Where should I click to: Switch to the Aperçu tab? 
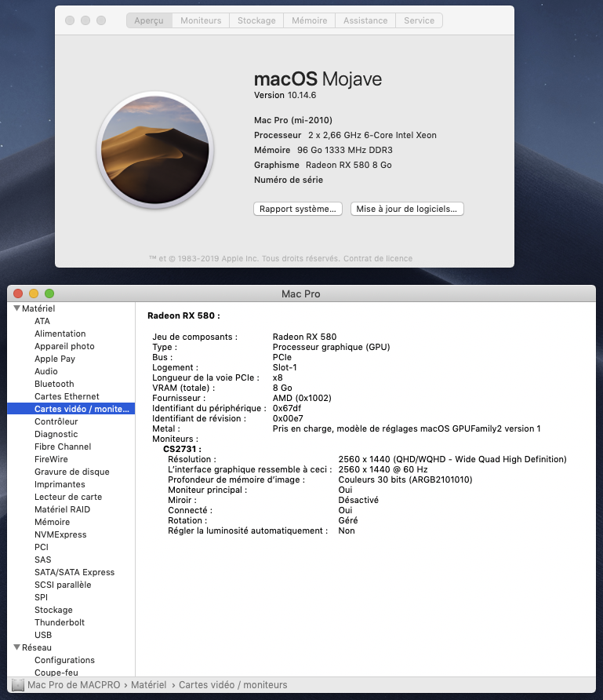tap(149, 20)
